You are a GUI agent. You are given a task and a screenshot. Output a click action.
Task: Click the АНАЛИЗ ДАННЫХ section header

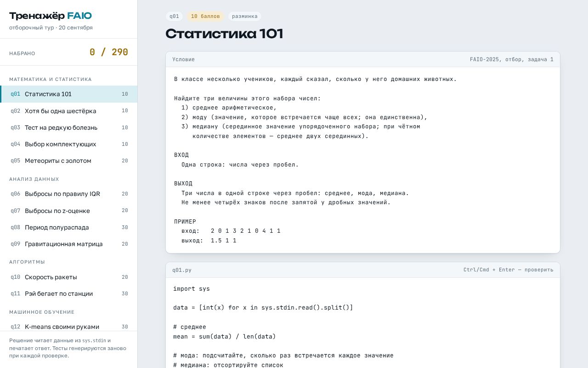click(x=34, y=179)
